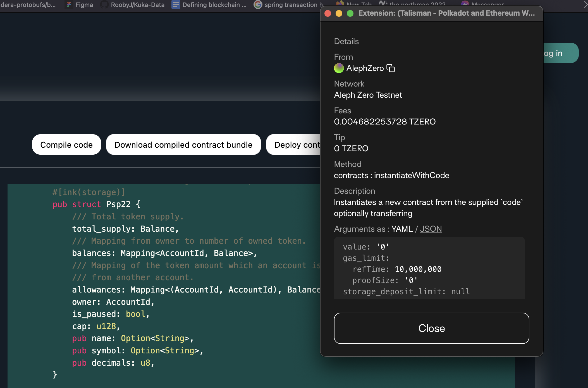Expand the hidden bookmarks overflow chevron

click(585, 5)
